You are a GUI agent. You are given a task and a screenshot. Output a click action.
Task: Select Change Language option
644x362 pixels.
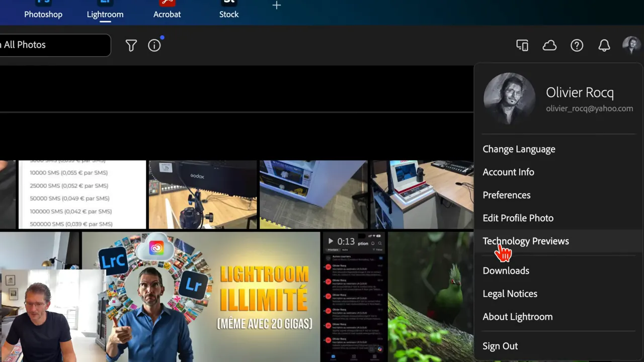(x=519, y=149)
